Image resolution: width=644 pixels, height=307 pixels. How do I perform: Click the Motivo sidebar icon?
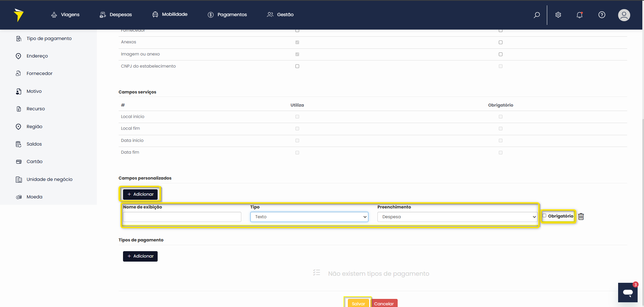pyautogui.click(x=19, y=91)
